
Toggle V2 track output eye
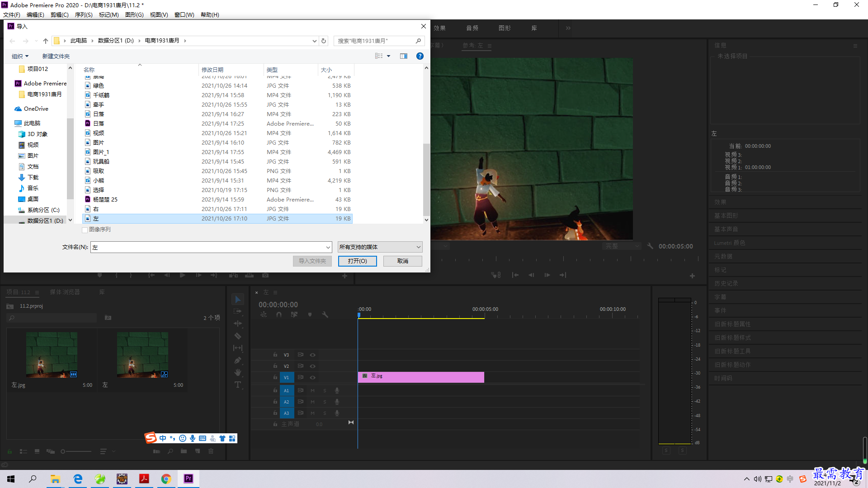[x=312, y=366]
